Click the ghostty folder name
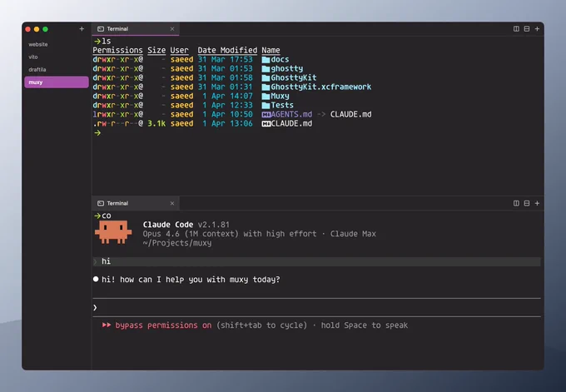Viewport: 566px width, 392px height. (x=287, y=68)
